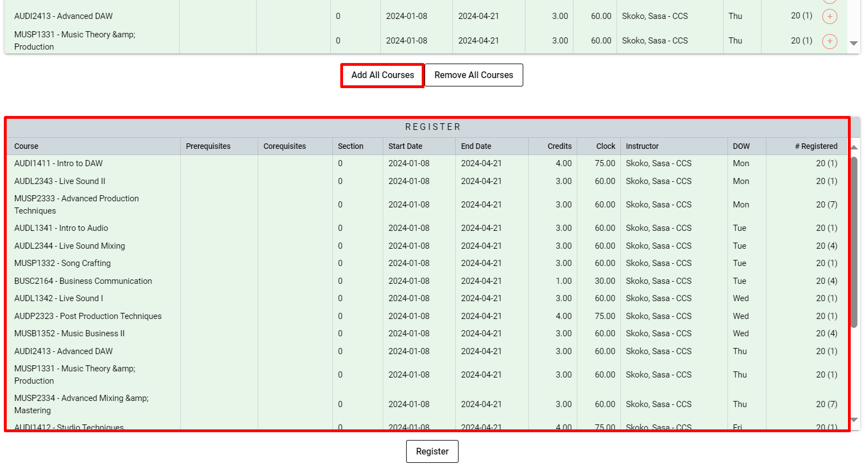Click the Credits column header
Viewport: 868px width, 469px height.
559,146
